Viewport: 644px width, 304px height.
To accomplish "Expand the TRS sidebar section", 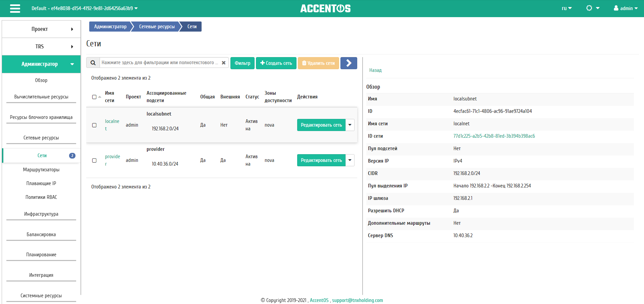I will [x=41, y=47].
